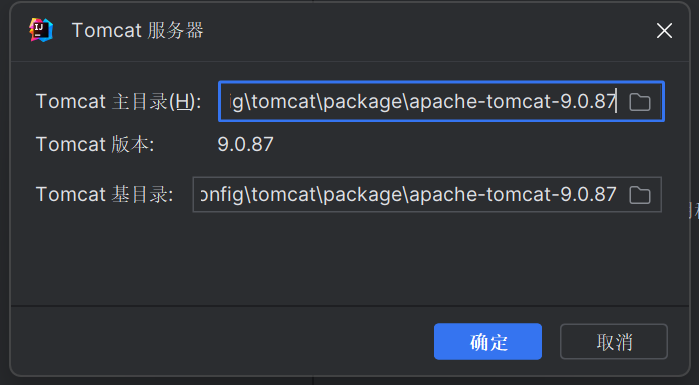
Task: Click the underlined H mnemonic in 主目录 label
Action: (x=182, y=102)
